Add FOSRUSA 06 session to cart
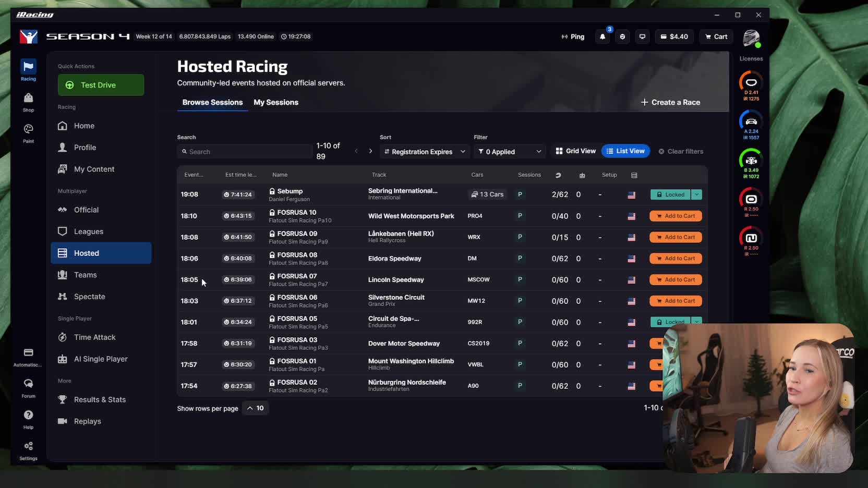The height and width of the screenshot is (488, 868). [676, 301]
